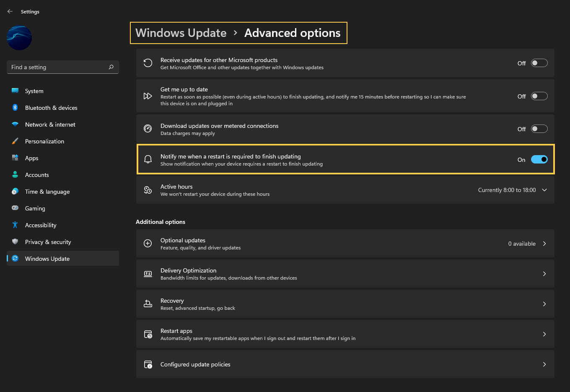Click the Active hours clock icon
The image size is (570, 392).
tap(148, 190)
